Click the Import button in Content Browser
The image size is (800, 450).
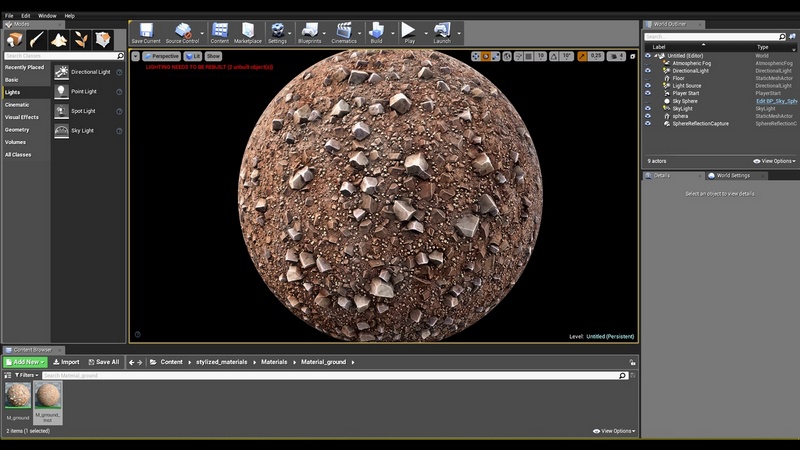[x=66, y=362]
